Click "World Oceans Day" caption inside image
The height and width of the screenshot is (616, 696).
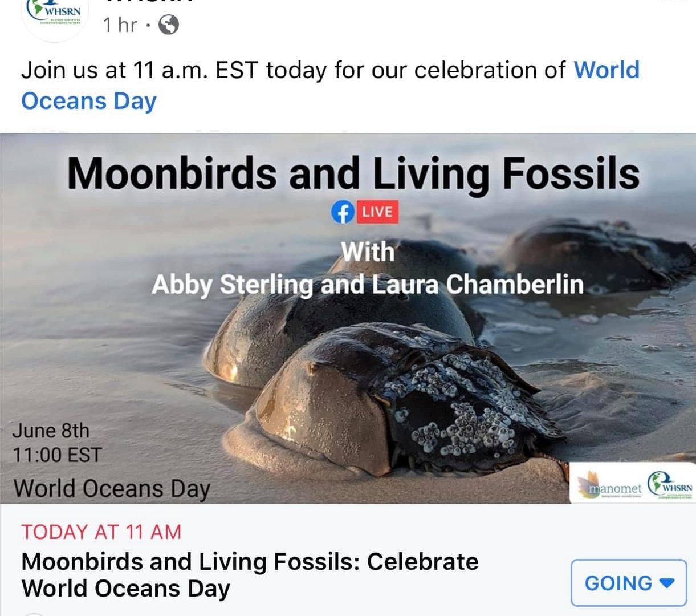point(112,489)
